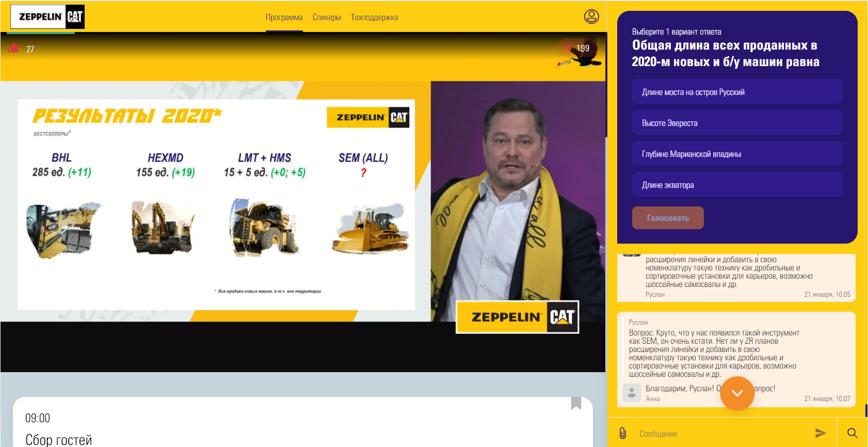This screenshot has width=868, height=447.
Task: Click the poll question heading text
Action: point(726,54)
